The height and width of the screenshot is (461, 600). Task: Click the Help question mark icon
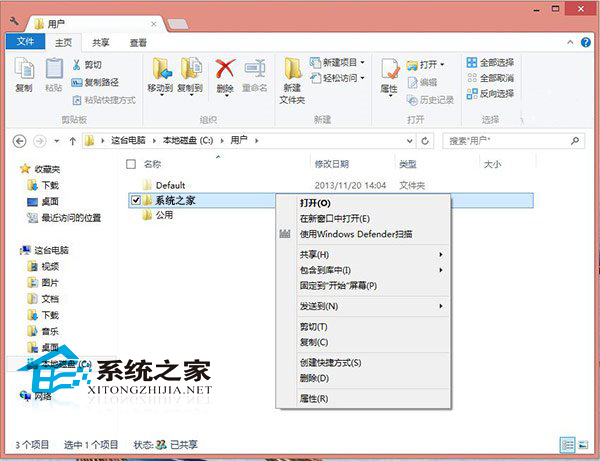pyautogui.click(x=585, y=42)
